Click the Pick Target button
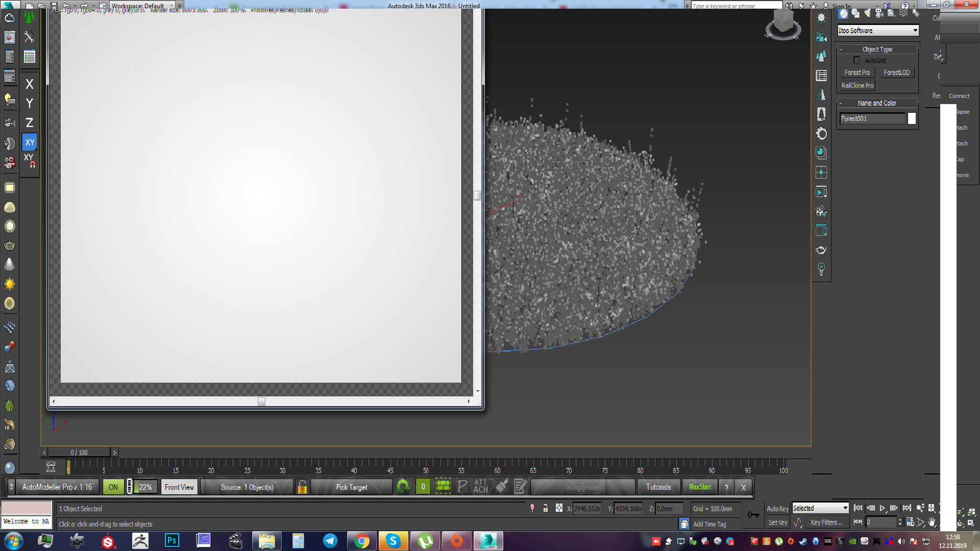Screen dimensions: 980x551 [x=352, y=487]
